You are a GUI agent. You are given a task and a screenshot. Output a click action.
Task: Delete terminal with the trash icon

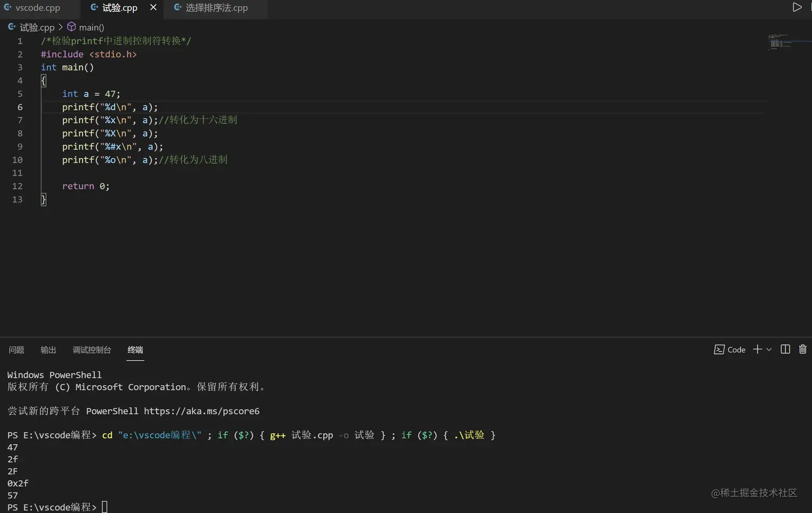click(x=802, y=349)
